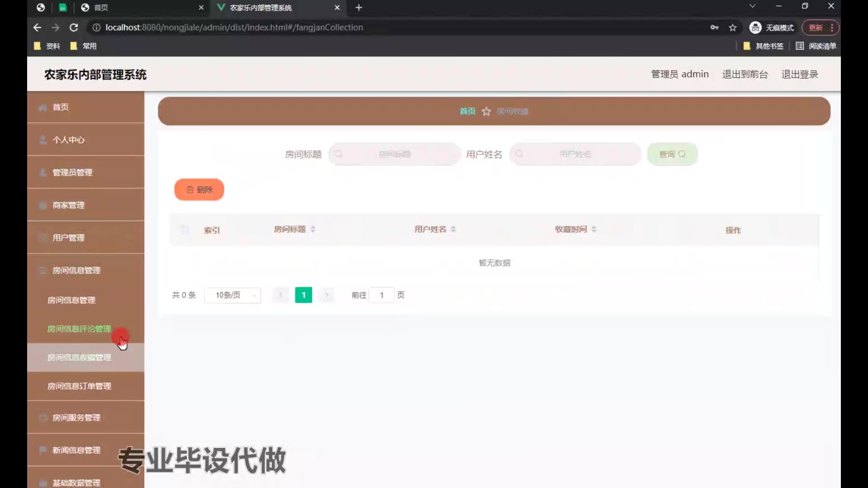Click the browser back arrow
This screenshot has width=868, height=488.
(x=37, y=28)
